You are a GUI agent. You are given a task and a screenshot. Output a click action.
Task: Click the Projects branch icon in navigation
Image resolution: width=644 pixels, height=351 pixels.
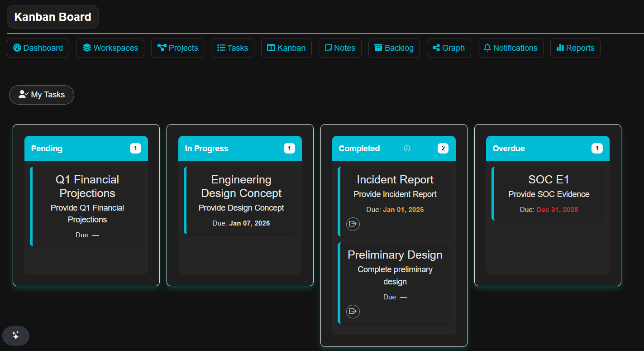pyautogui.click(x=161, y=48)
